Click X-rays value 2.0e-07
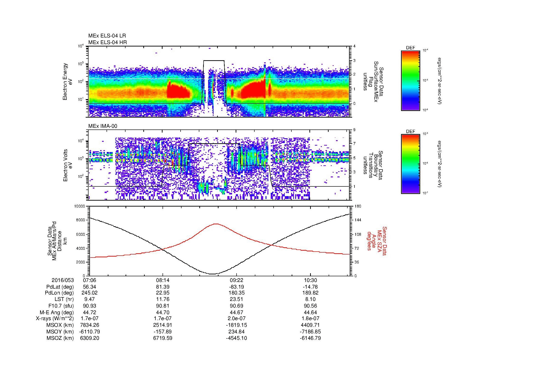555x392 pixels. 236,318
